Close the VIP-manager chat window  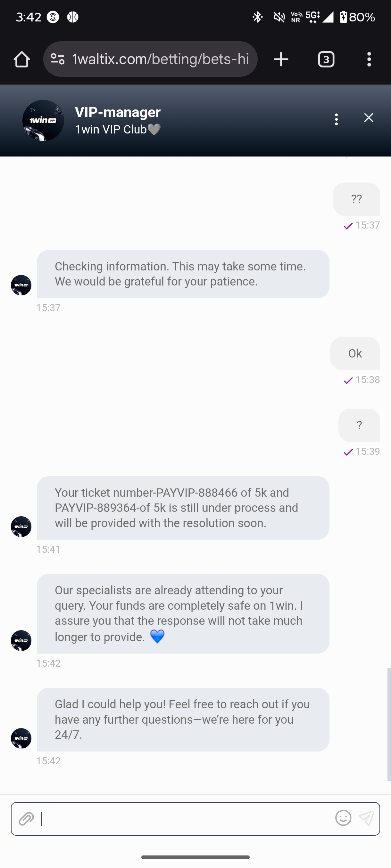pyautogui.click(x=368, y=118)
